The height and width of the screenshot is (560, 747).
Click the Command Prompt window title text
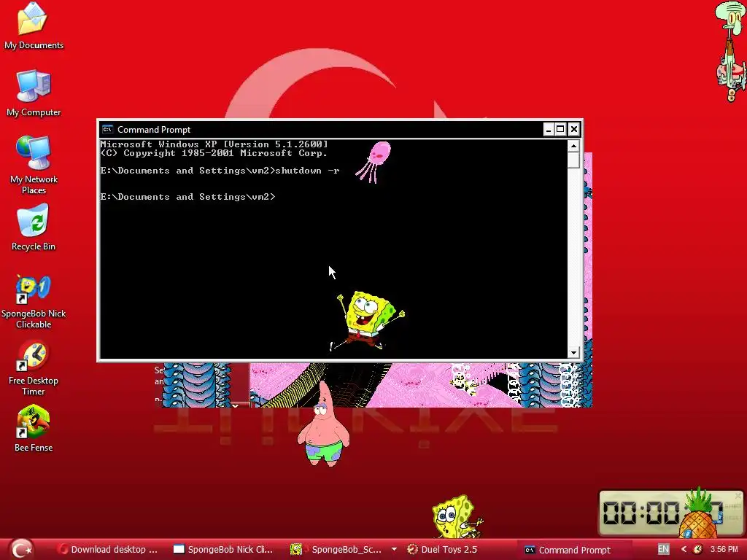click(x=154, y=130)
